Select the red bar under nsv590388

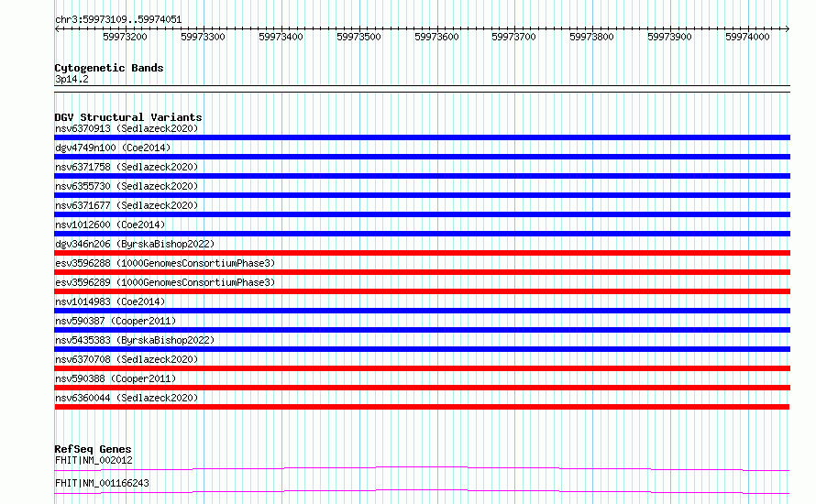[422, 388]
